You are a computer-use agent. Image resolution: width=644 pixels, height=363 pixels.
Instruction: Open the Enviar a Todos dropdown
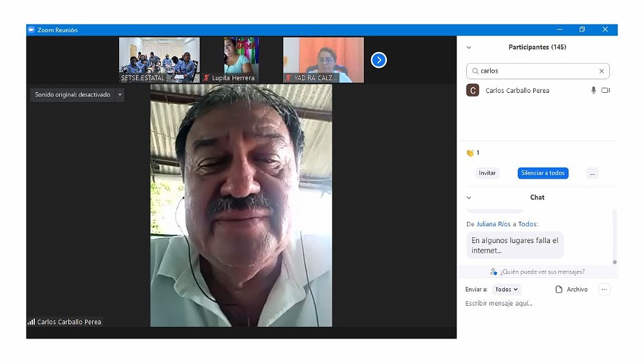(506, 289)
